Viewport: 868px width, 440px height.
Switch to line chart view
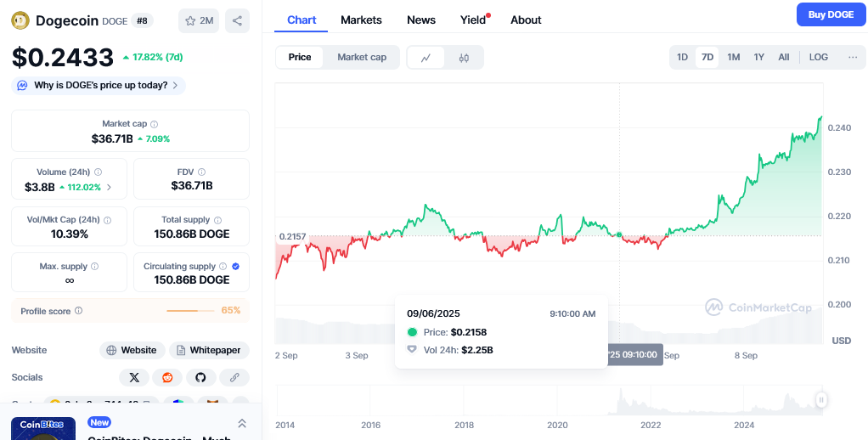click(x=426, y=58)
